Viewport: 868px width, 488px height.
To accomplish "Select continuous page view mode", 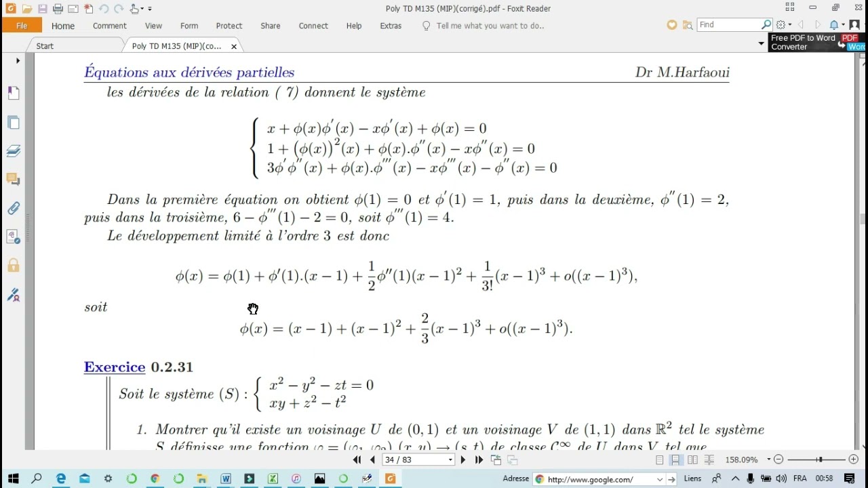I will point(675,460).
